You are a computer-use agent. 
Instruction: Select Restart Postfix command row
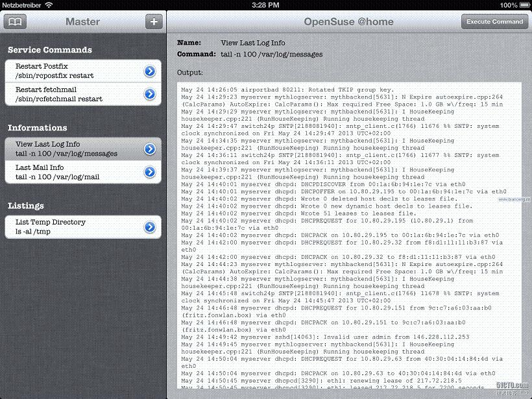point(83,71)
